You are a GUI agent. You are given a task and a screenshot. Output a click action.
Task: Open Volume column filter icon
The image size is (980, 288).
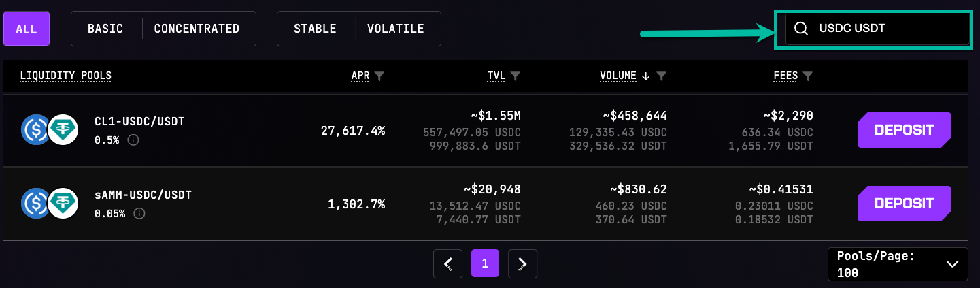click(x=661, y=76)
